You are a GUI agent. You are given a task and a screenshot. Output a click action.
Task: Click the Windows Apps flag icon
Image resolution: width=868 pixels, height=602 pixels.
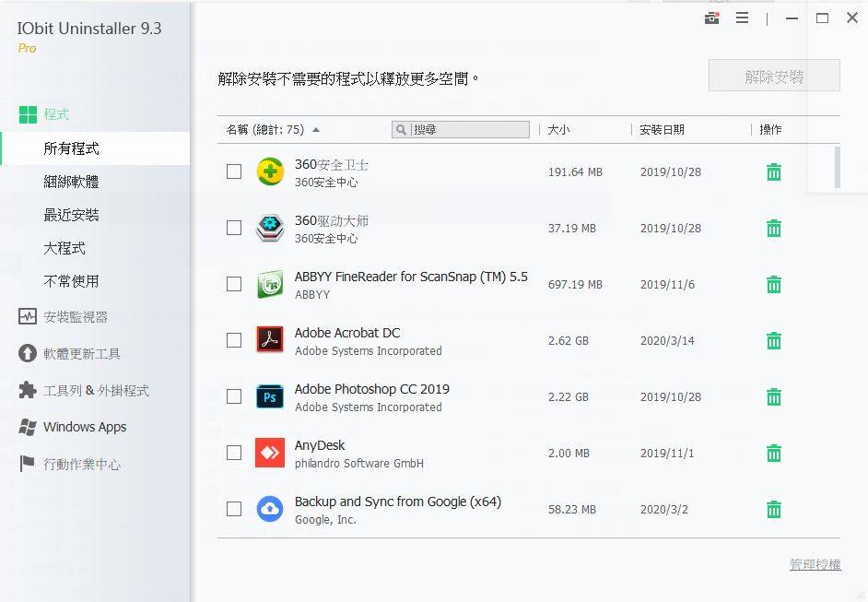[28, 427]
